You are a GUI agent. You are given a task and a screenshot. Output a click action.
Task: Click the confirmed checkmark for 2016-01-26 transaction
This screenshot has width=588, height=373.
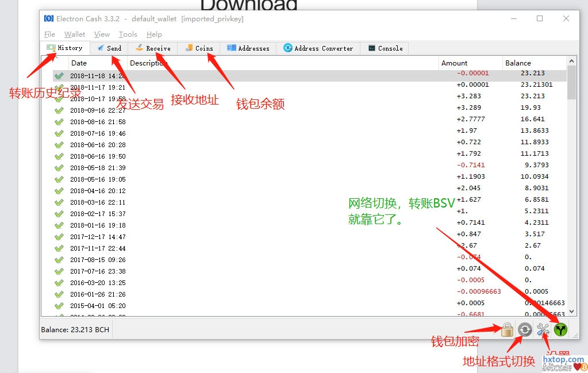[59, 294]
